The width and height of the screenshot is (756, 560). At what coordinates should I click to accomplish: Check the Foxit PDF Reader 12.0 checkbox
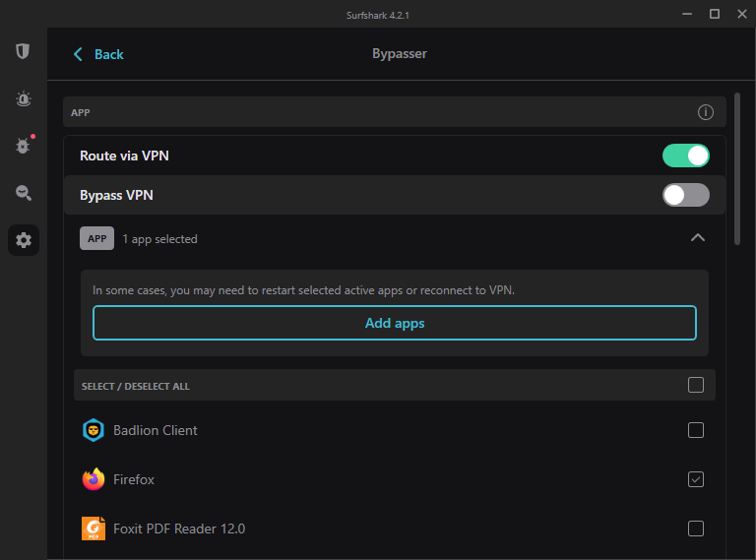point(696,529)
